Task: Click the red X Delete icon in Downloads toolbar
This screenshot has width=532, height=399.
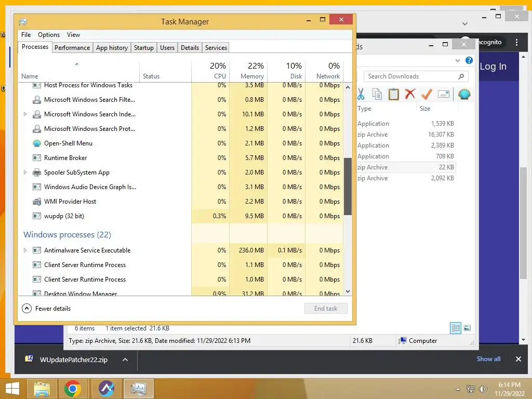Action: (x=410, y=94)
